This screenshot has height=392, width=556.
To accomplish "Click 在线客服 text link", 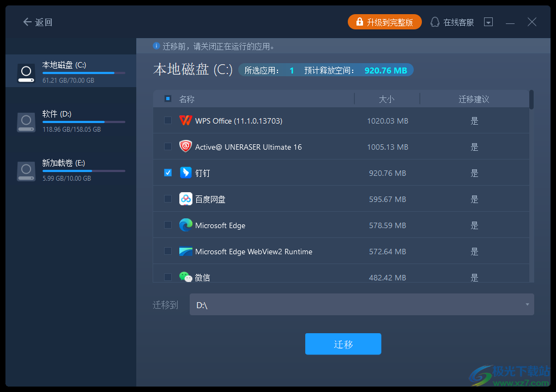I will [458, 22].
